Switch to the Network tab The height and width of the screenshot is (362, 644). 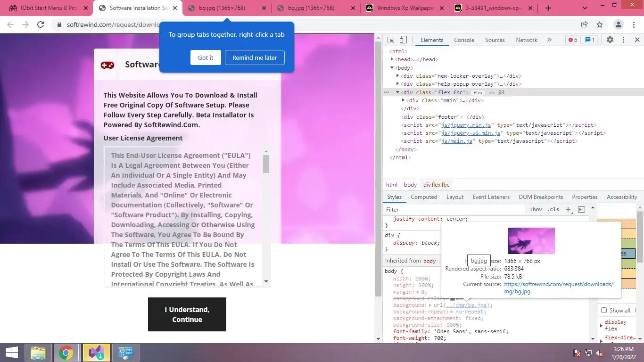527,40
